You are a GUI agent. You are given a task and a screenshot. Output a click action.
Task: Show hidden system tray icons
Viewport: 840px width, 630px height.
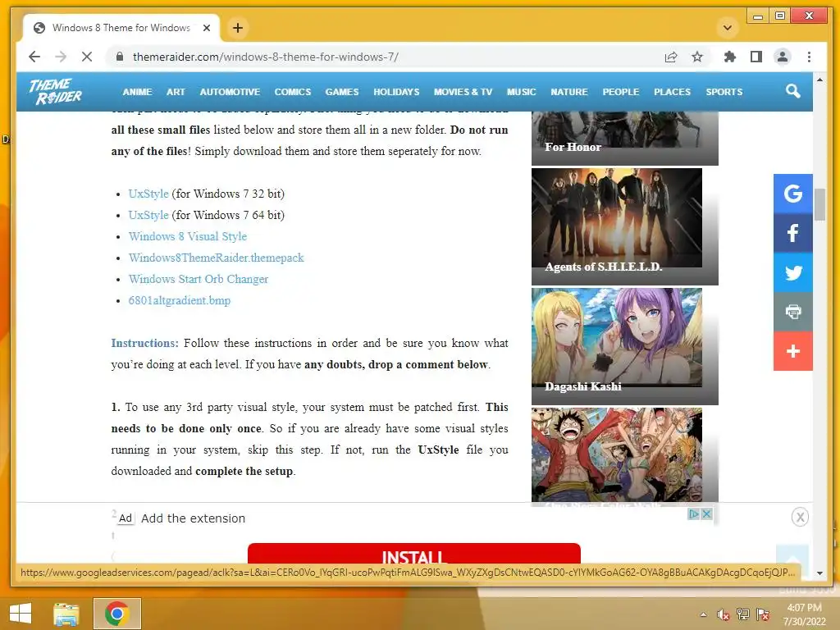coord(703,614)
